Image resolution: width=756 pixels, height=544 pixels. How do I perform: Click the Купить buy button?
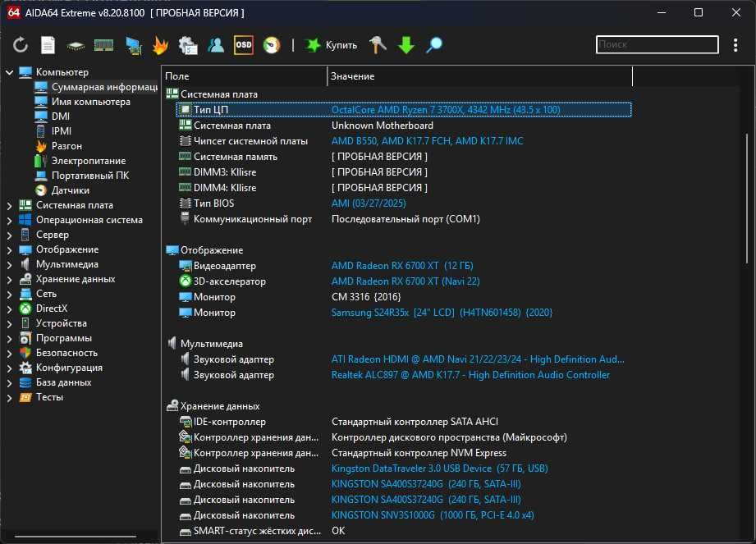click(x=332, y=45)
